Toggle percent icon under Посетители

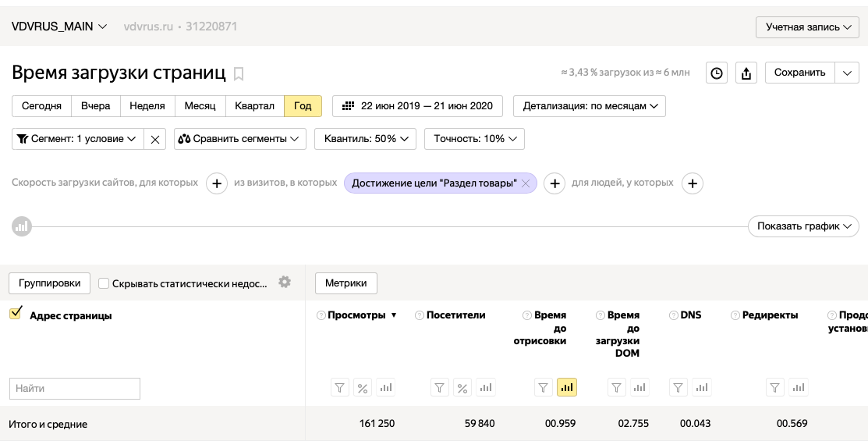(x=462, y=387)
